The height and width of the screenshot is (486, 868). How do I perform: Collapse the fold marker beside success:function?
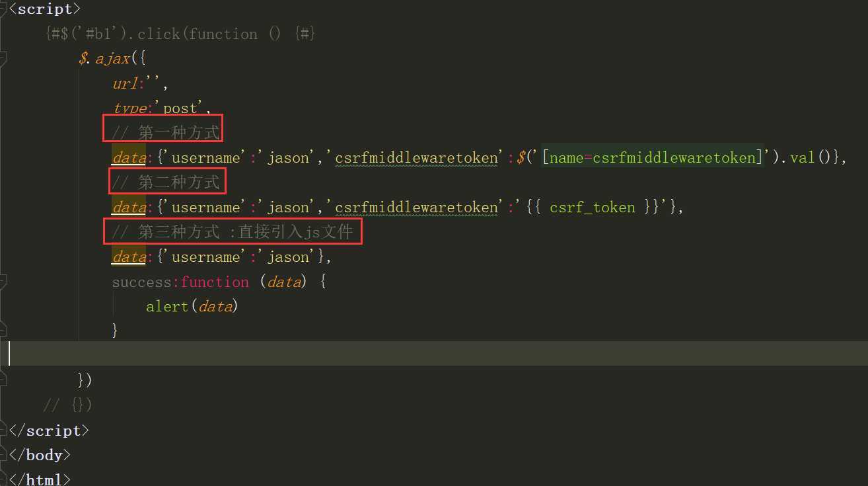(x=3, y=282)
